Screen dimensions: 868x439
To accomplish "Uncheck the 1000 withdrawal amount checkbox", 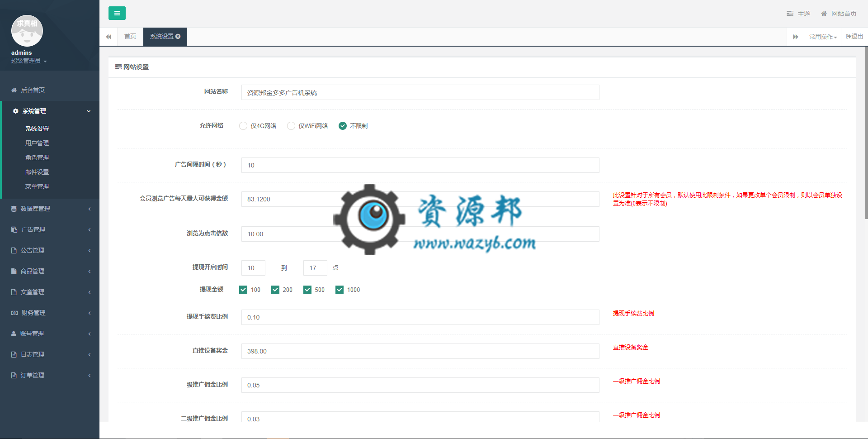I will click(340, 290).
